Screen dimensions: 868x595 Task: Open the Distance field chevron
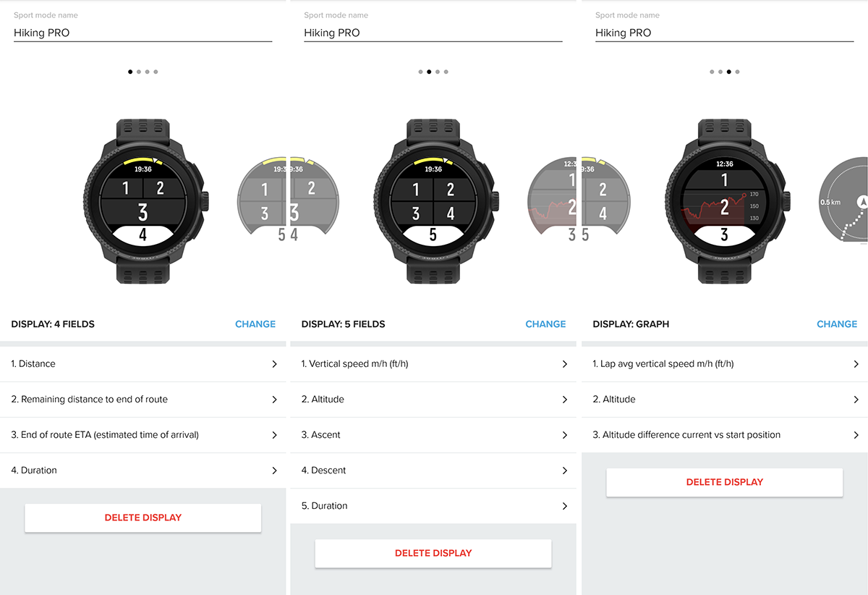click(274, 364)
